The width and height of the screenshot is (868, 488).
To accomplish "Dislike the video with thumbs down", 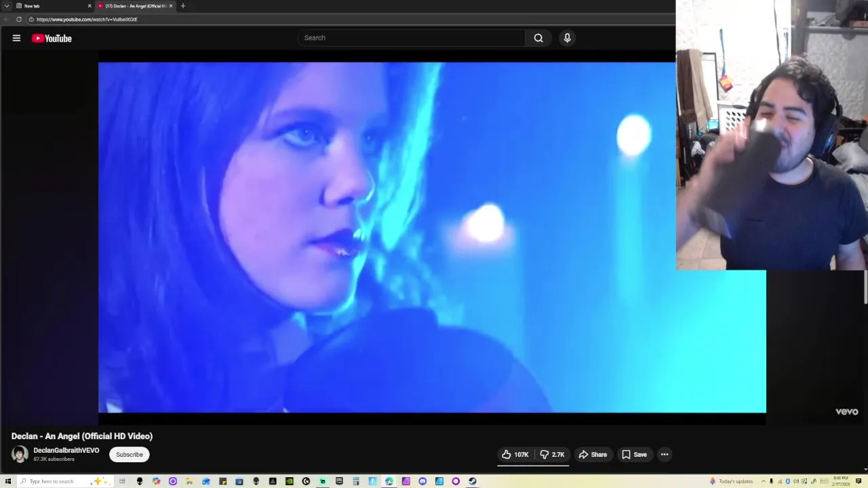I will pos(552,455).
